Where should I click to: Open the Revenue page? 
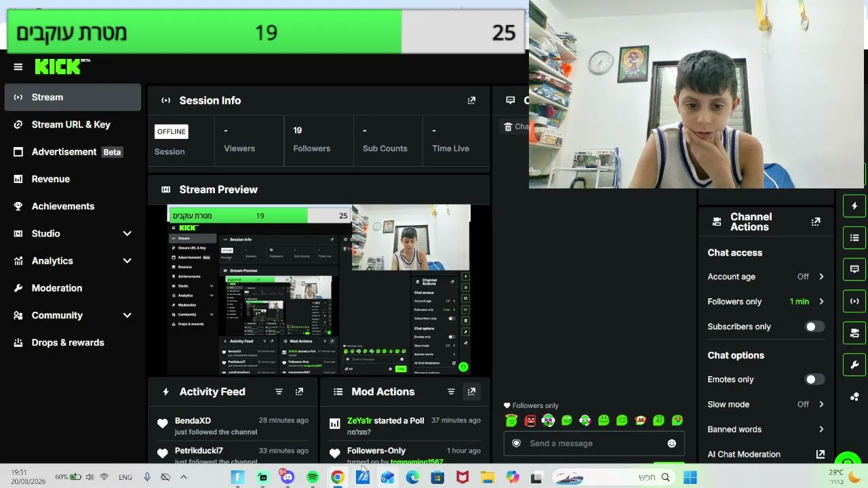(x=73, y=179)
